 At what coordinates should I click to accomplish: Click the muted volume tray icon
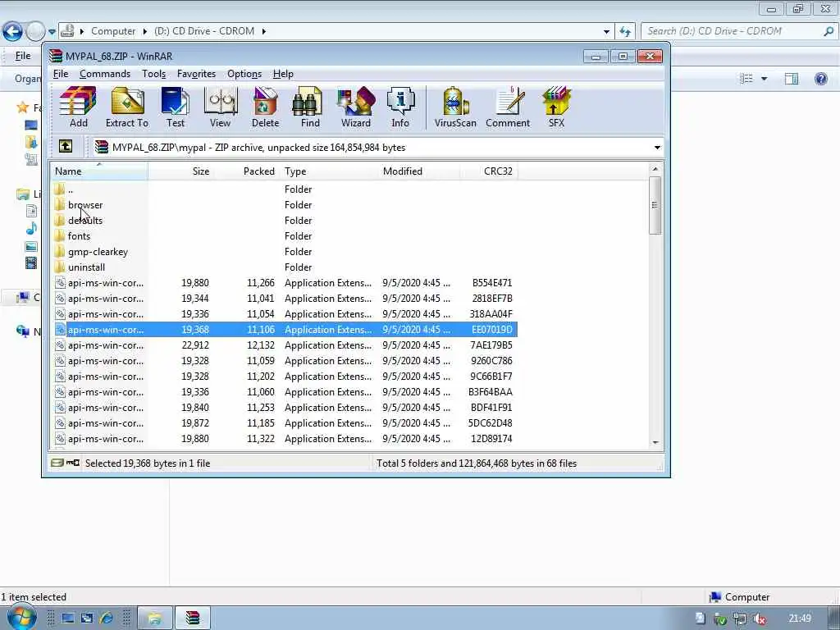click(x=760, y=619)
